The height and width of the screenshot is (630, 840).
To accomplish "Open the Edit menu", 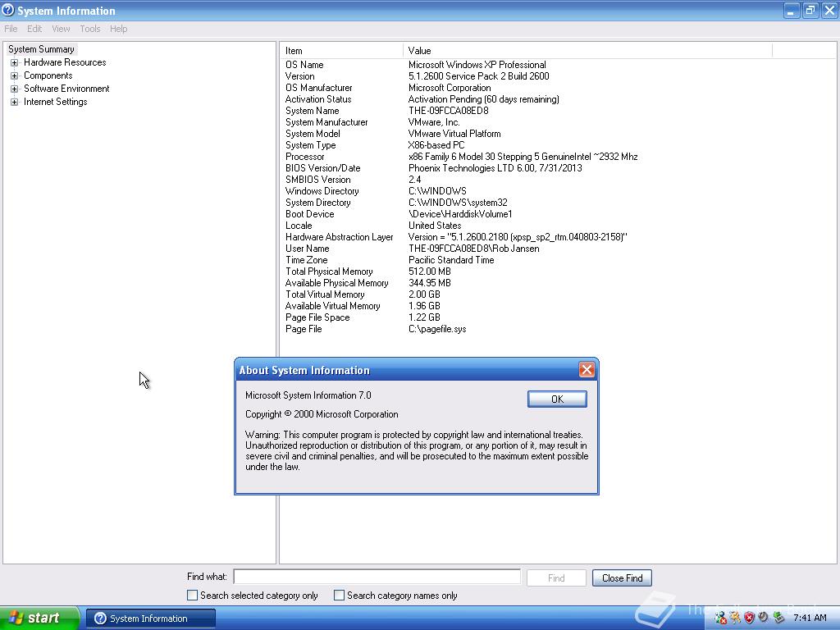I will (x=34, y=29).
